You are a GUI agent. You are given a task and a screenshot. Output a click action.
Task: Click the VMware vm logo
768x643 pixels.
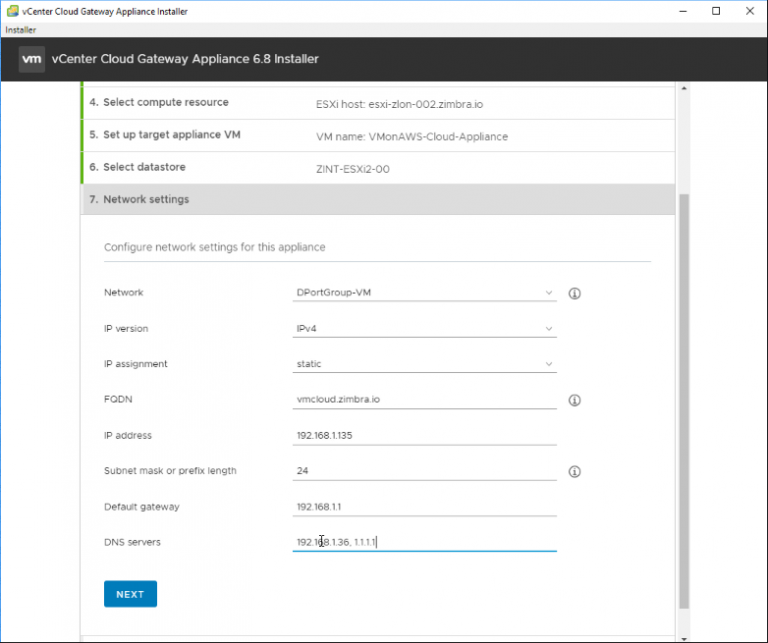(32, 59)
